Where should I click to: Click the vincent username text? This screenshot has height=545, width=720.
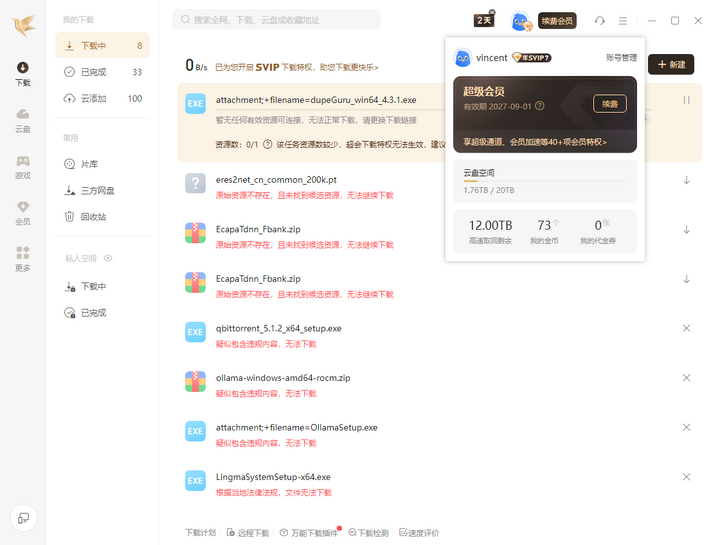click(492, 58)
